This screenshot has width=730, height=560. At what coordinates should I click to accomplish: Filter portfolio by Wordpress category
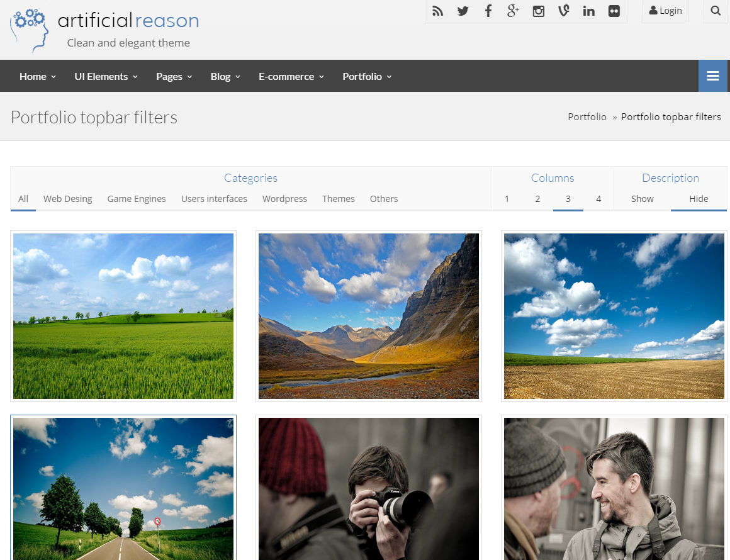tap(284, 199)
